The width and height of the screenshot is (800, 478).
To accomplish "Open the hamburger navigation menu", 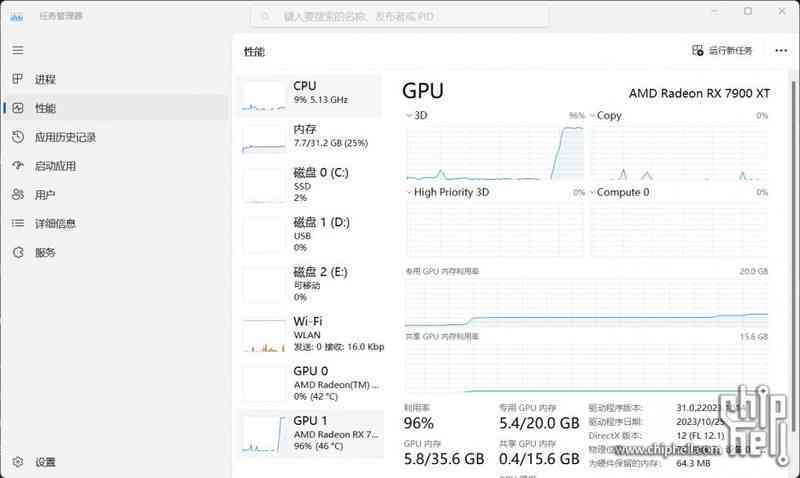I will pyautogui.click(x=18, y=50).
